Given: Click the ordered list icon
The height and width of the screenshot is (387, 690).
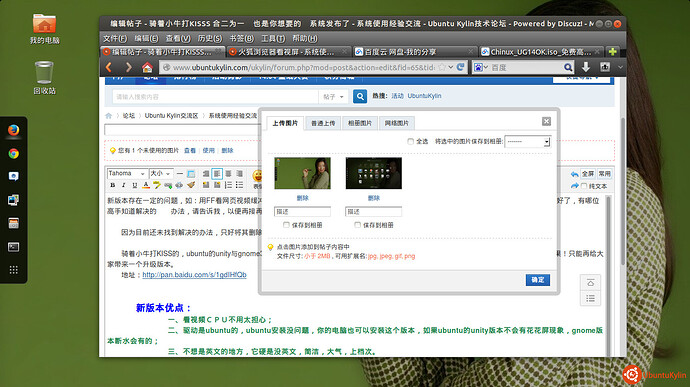Looking at the screenshot, I should click(x=228, y=185).
